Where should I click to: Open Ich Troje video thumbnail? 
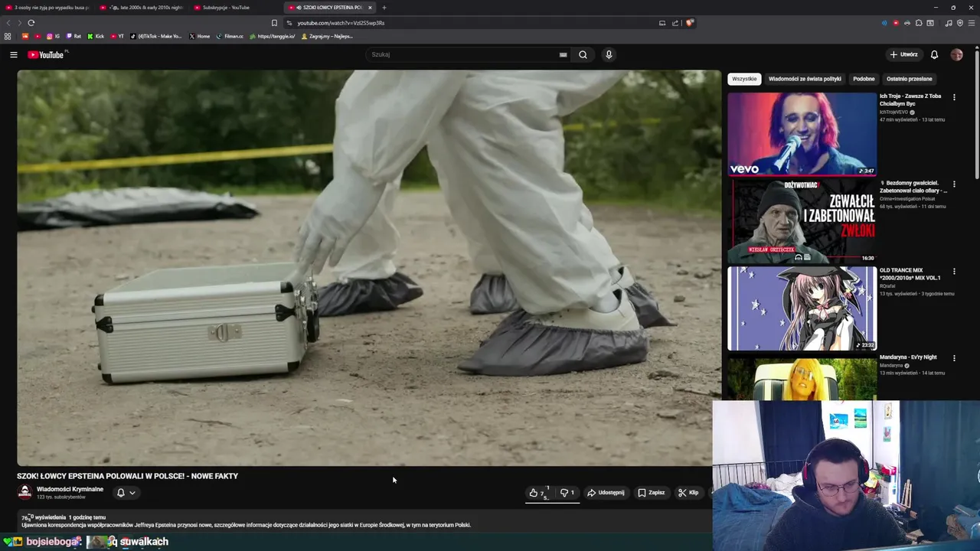(802, 134)
